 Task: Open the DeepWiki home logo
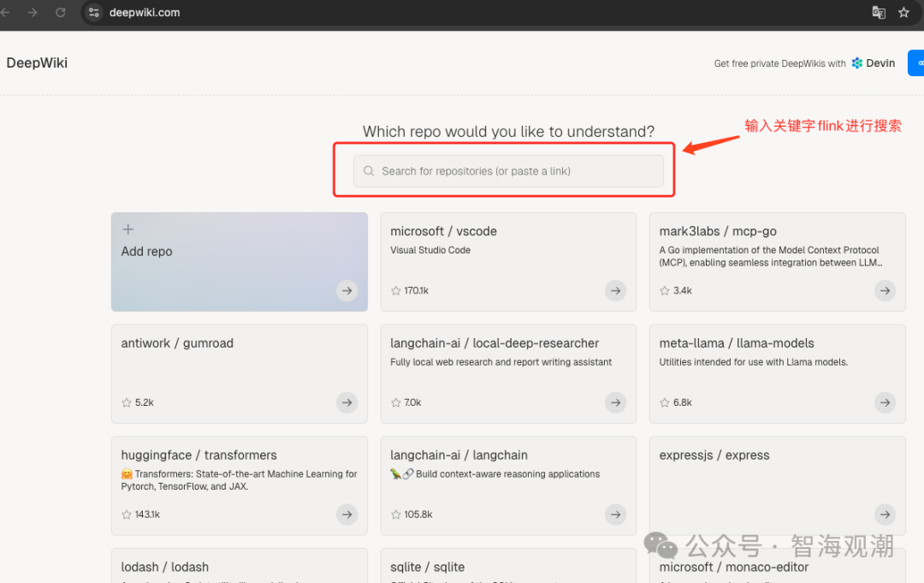click(x=37, y=63)
